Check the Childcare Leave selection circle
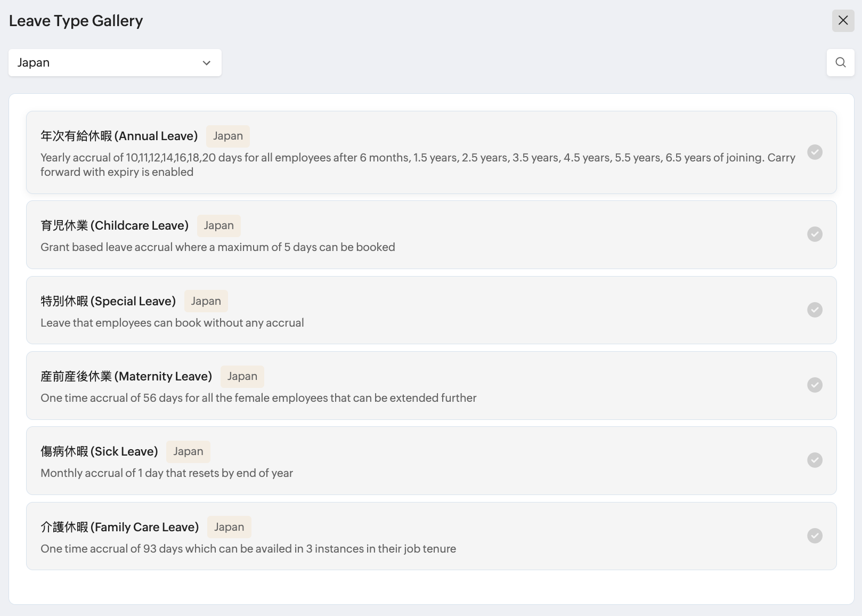Image resolution: width=862 pixels, height=616 pixels. [x=815, y=234]
